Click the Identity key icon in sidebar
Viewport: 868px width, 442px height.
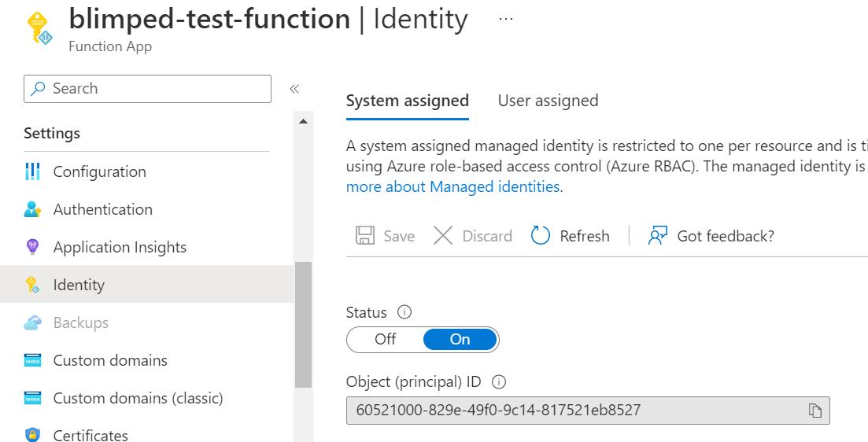(33, 285)
